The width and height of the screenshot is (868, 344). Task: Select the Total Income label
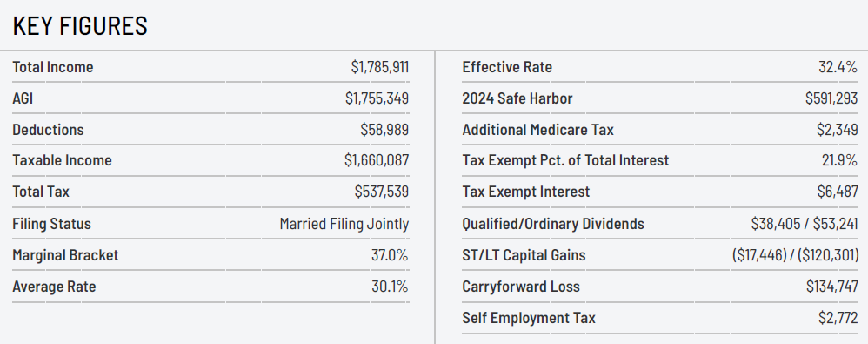52,67
